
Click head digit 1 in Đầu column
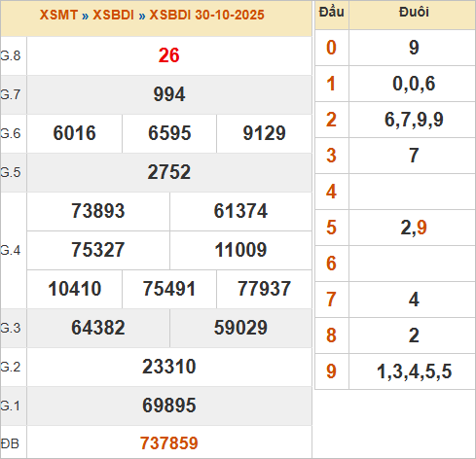pyautogui.click(x=331, y=84)
